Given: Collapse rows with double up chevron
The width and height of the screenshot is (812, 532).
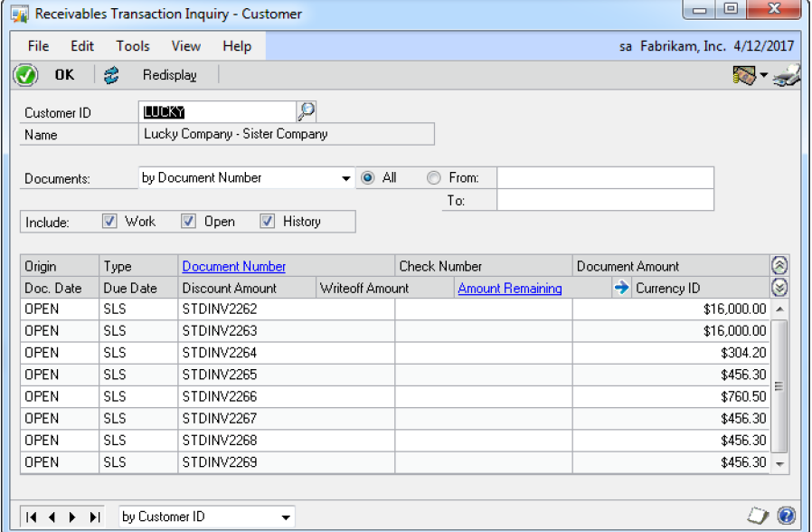Looking at the screenshot, I should tap(779, 266).
